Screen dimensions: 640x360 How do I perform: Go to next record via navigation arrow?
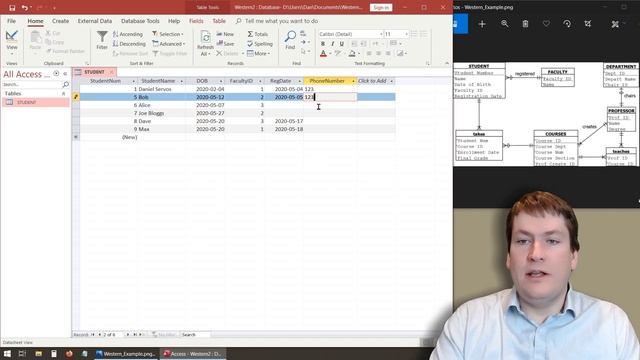pos(128,334)
